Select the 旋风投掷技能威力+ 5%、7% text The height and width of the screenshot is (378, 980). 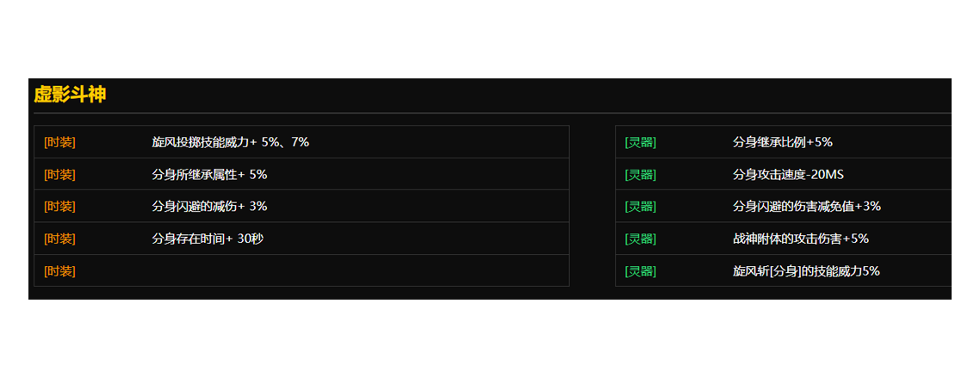[230, 142]
